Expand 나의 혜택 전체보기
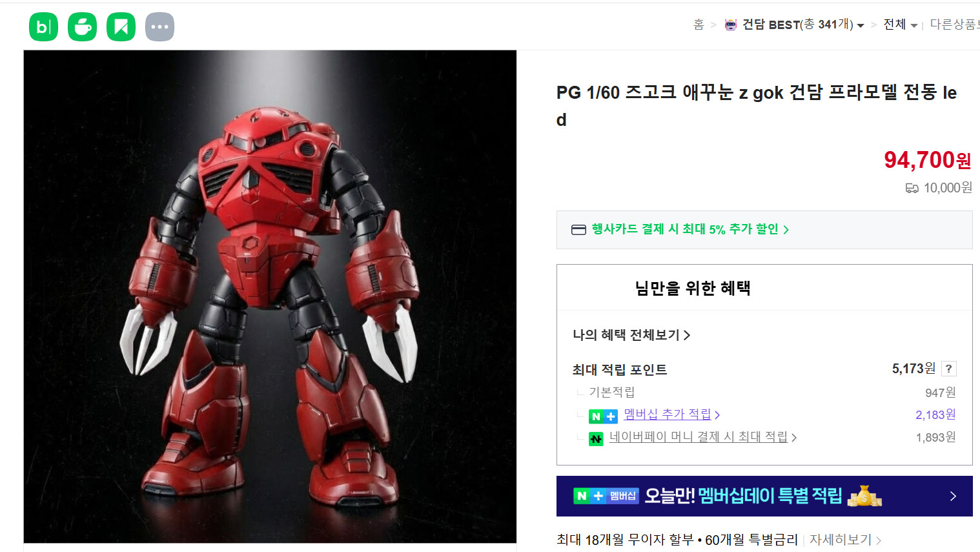980x552 pixels. coord(631,335)
